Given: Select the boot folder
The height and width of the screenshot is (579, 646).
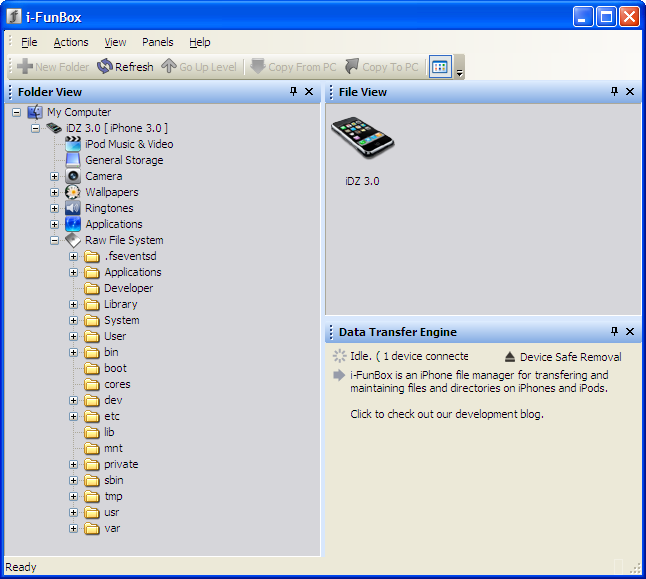Looking at the screenshot, I should (x=115, y=368).
